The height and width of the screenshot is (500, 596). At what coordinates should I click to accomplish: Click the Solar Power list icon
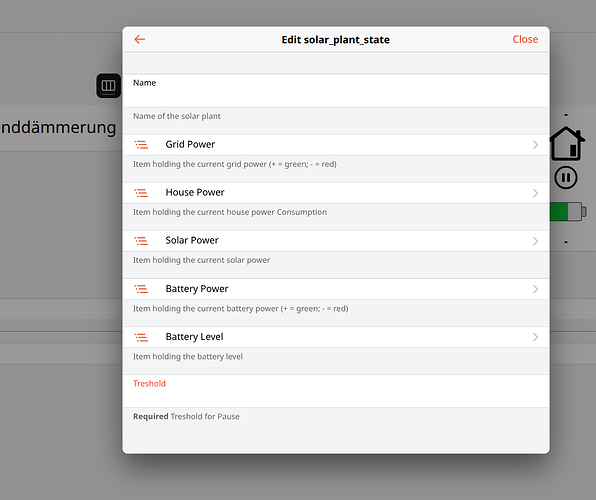[141, 241]
